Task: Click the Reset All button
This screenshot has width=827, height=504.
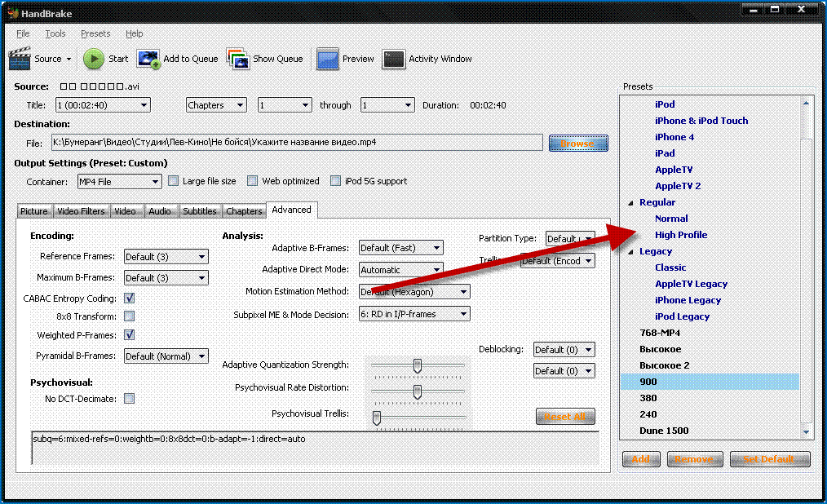Action: [x=565, y=416]
